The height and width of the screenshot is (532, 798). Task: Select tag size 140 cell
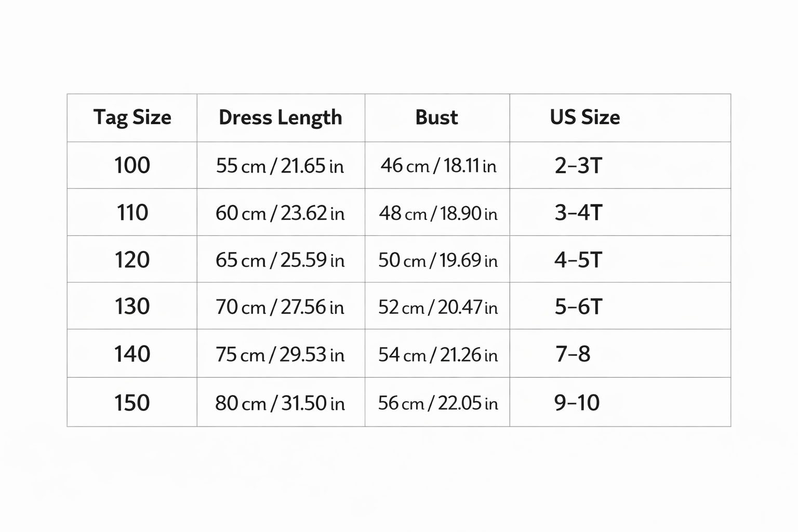[132, 354]
